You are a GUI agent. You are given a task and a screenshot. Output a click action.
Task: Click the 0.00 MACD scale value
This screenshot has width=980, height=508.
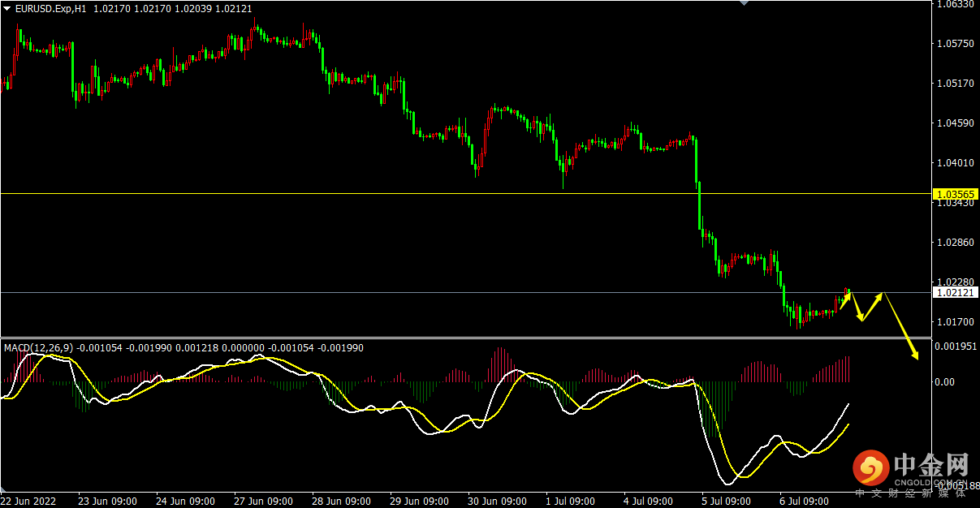click(x=946, y=381)
